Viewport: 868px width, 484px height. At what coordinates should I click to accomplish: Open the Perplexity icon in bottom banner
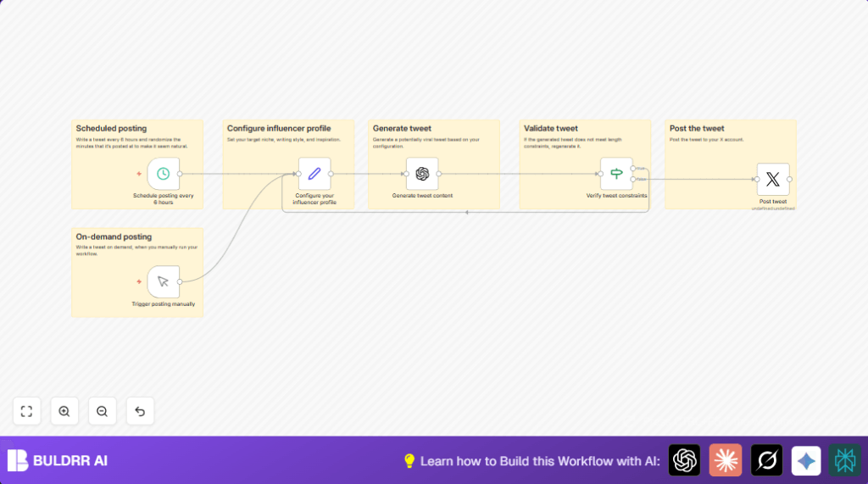844,460
